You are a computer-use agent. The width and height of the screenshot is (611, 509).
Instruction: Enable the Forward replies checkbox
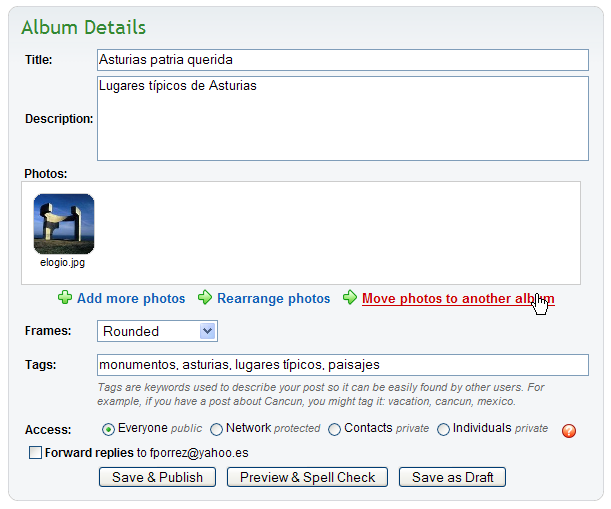pyautogui.click(x=36, y=453)
